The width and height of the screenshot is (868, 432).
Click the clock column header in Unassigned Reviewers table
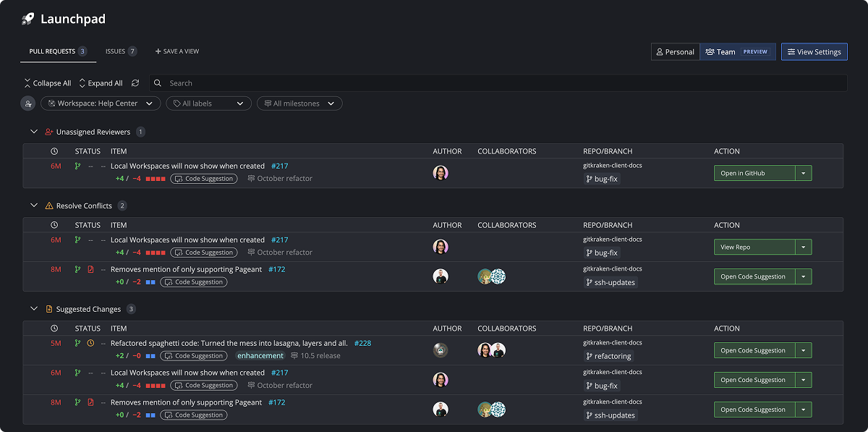click(54, 151)
